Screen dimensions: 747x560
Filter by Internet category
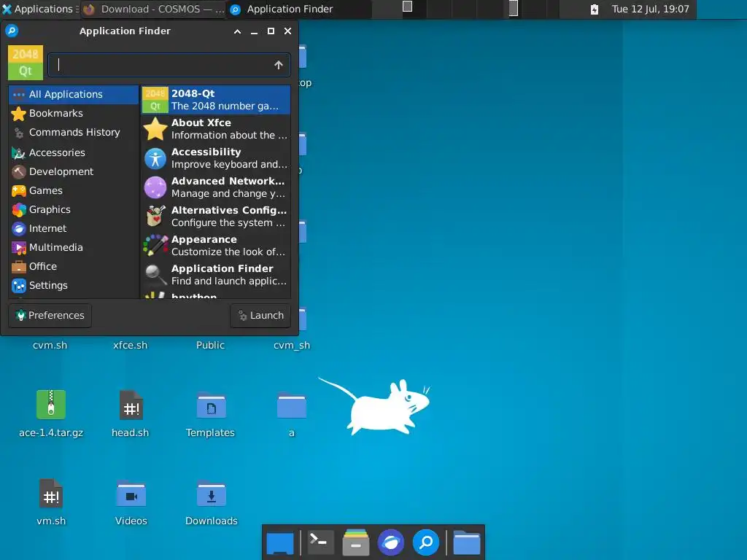pos(74,228)
